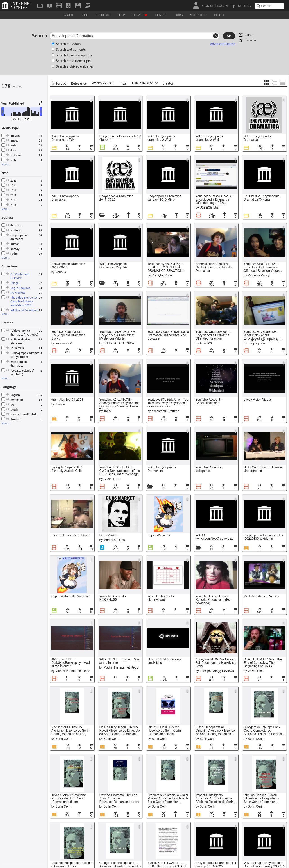Switch to detailed list view
Image resolution: width=289 pixels, height=868 pixels.
click(274, 83)
